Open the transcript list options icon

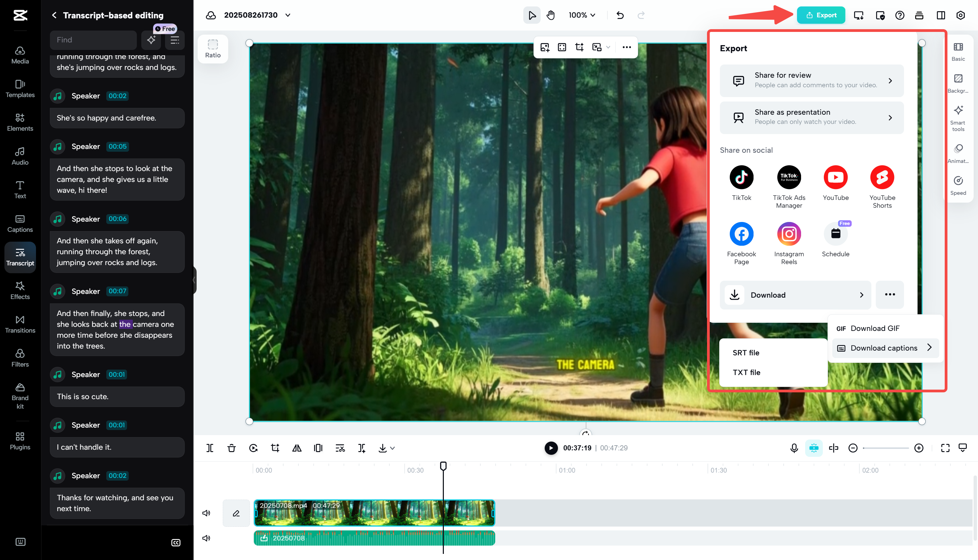click(175, 40)
